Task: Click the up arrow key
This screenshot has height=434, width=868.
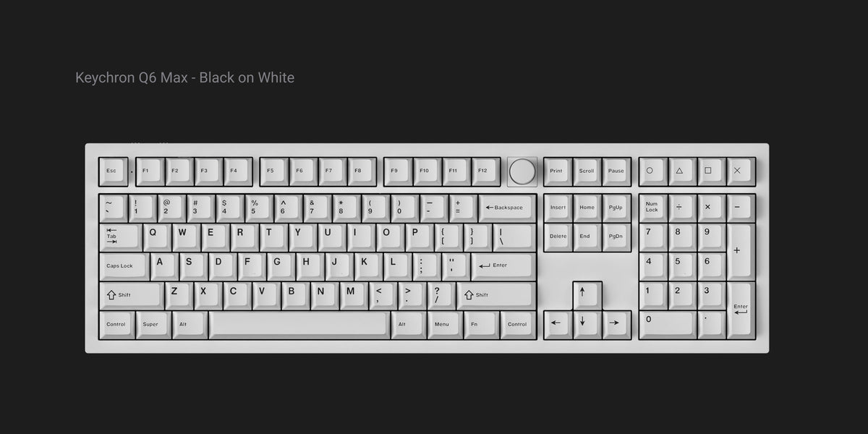Action: tap(587, 295)
